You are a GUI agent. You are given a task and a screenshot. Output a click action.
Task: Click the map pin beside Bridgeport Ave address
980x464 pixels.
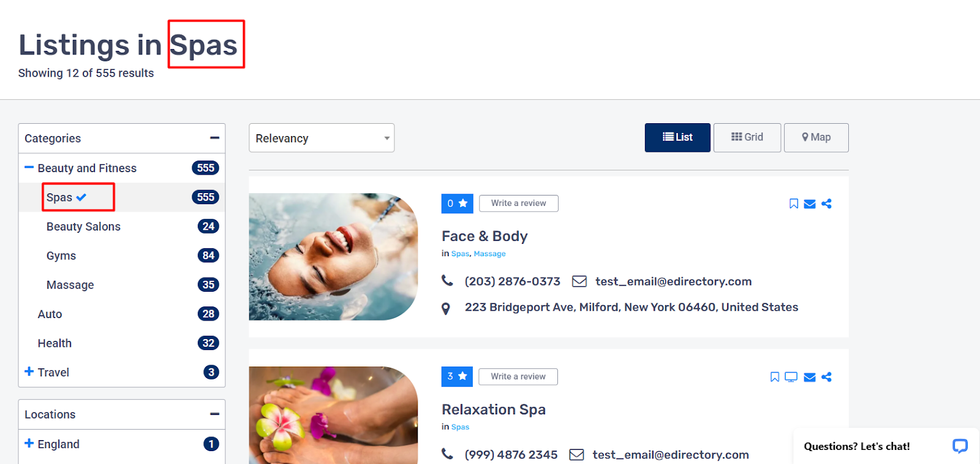coord(446,308)
